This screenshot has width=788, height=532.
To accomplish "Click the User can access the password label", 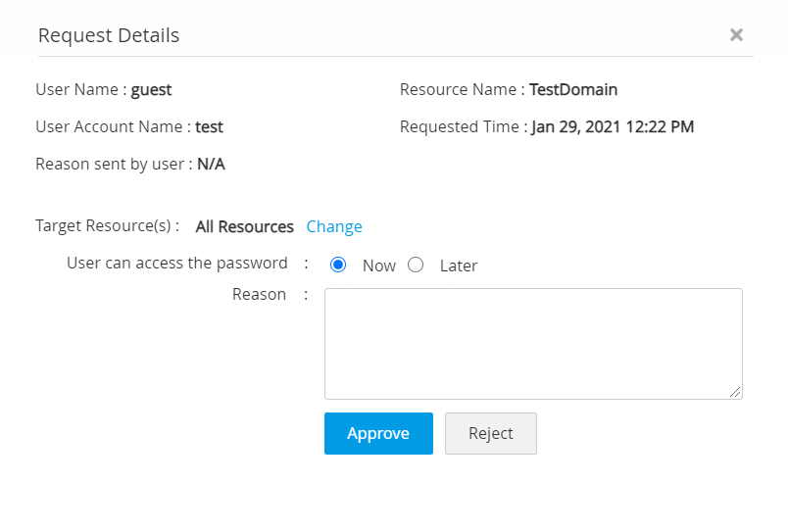I will [177, 263].
